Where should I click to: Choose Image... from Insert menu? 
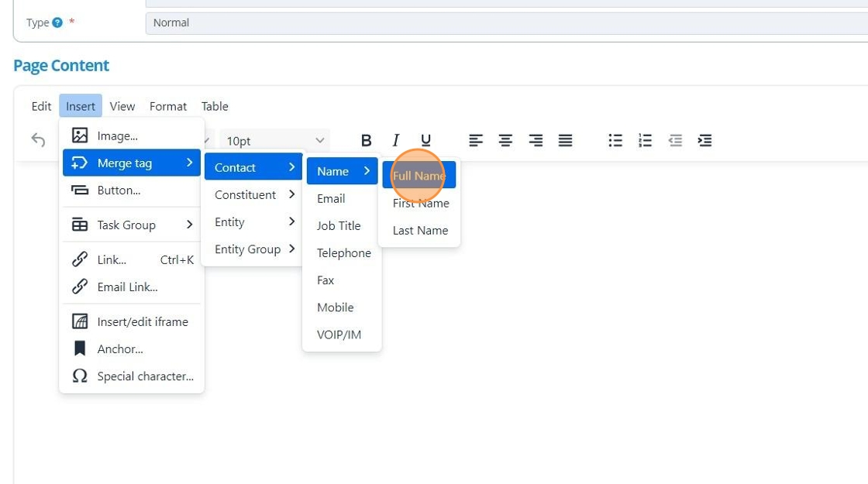[x=132, y=136]
